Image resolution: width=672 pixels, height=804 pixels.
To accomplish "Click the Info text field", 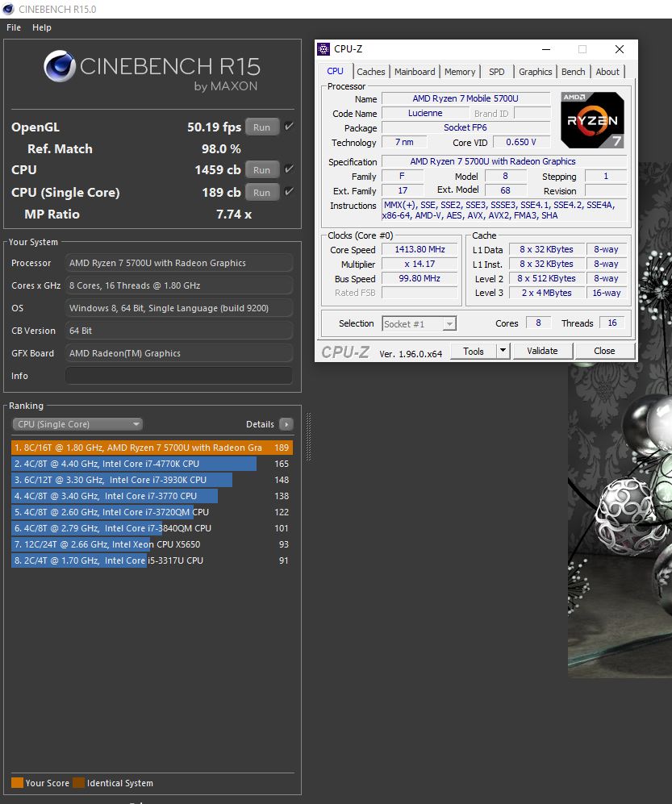I will pyautogui.click(x=178, y=376).
